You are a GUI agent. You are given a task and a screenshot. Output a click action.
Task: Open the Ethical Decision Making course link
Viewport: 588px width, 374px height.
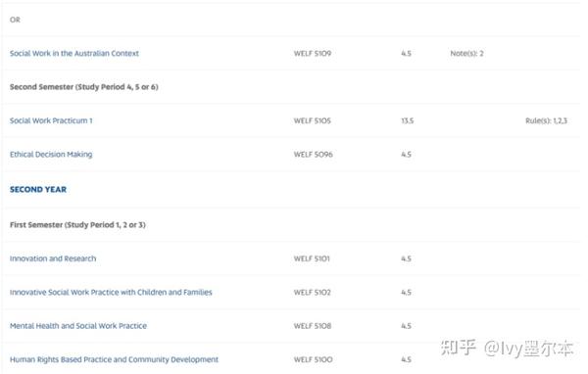(51, 155)
